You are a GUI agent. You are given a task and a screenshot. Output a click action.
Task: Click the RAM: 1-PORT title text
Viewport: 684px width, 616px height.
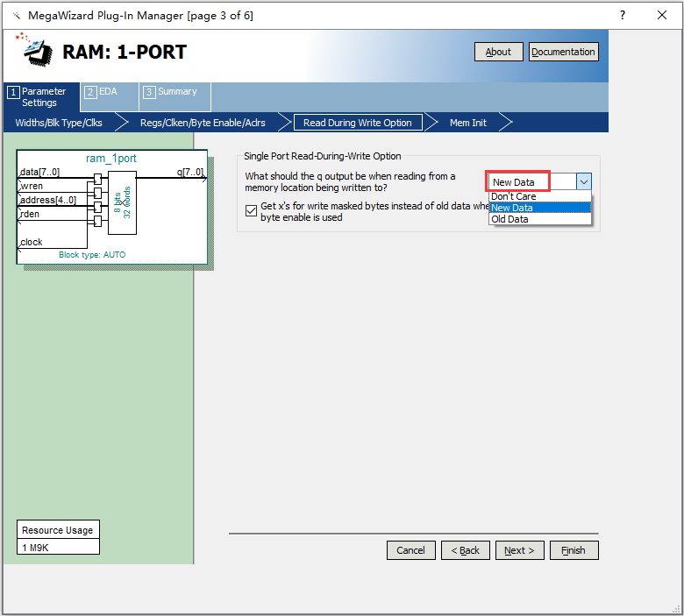[125, 52]
